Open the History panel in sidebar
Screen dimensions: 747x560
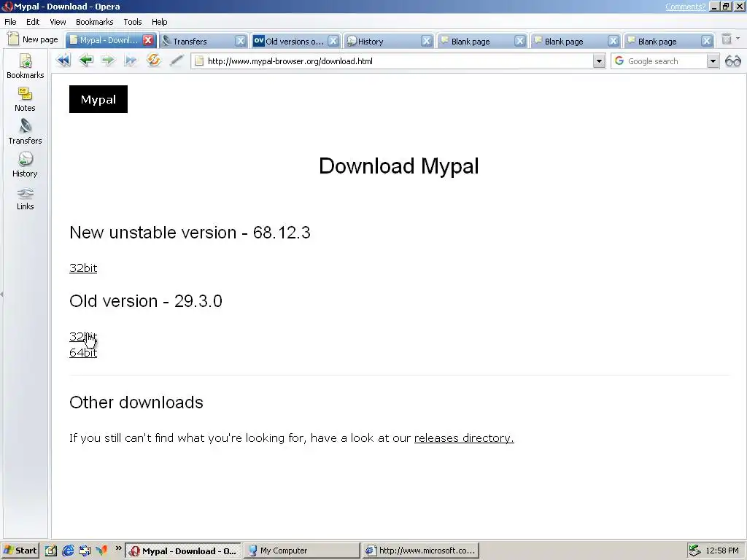coord(25,165)
